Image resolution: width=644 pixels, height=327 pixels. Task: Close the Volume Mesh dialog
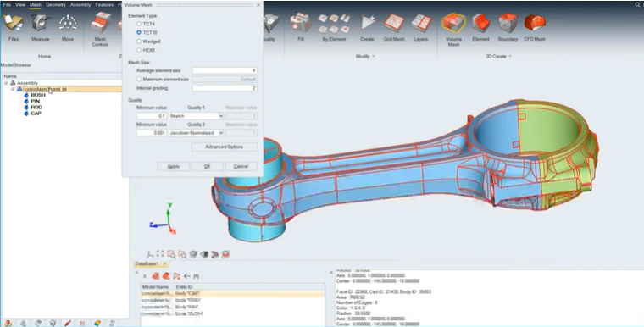click(x=258, y=5)
